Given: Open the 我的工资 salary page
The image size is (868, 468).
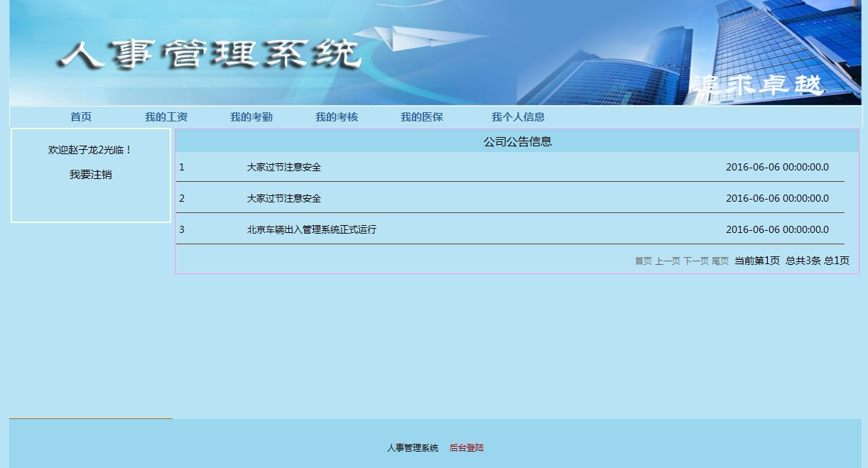Looking at the screenshot, I should (166, 116).
